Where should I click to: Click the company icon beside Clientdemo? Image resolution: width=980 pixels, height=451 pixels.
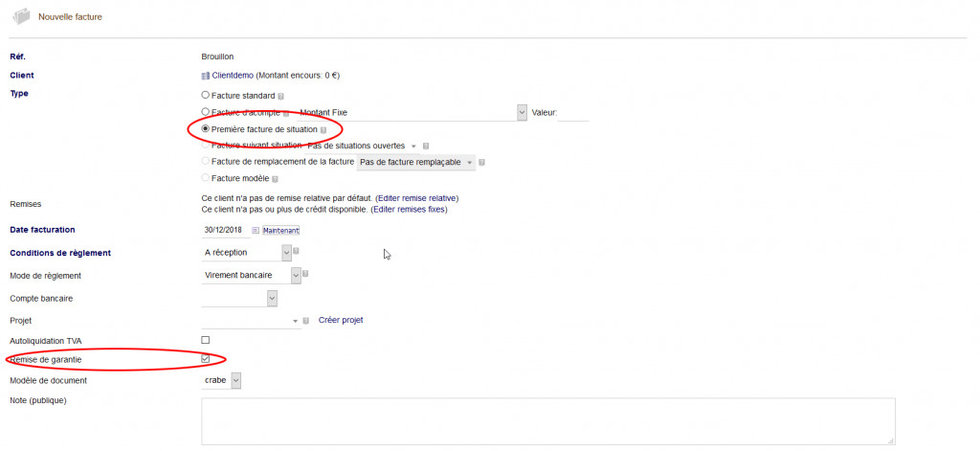coord(205,76)
